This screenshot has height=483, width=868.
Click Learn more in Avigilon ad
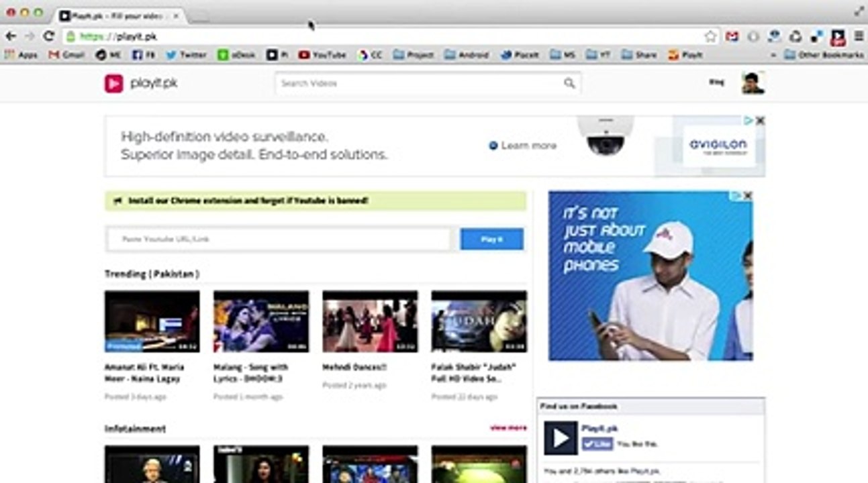tap(522, 146)
